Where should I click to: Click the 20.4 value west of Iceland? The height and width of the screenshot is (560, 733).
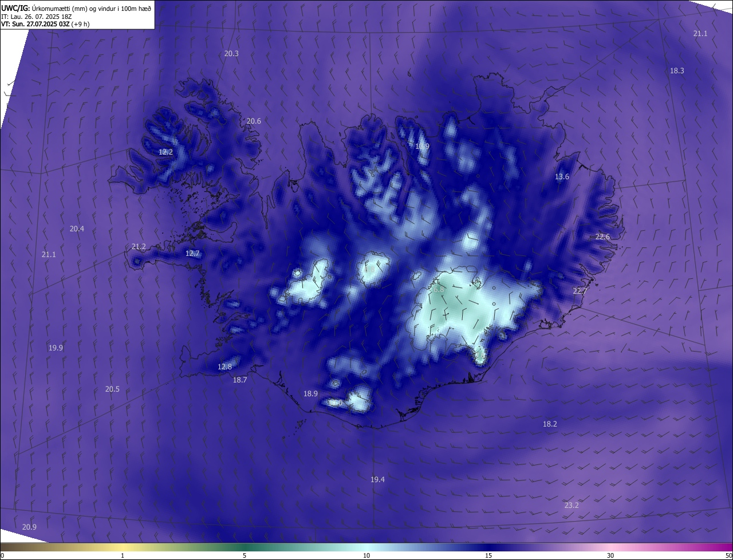(77, 228)
